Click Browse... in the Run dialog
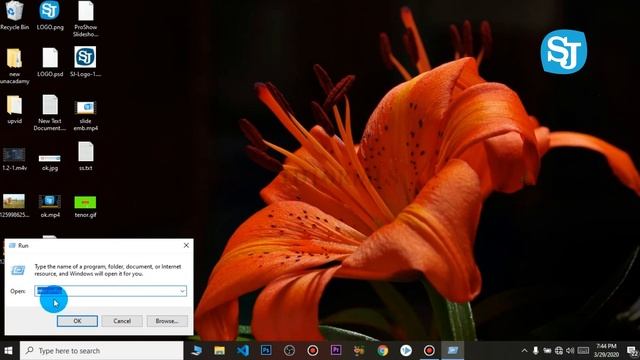640x360 pixels. click(x=167, y=321)
